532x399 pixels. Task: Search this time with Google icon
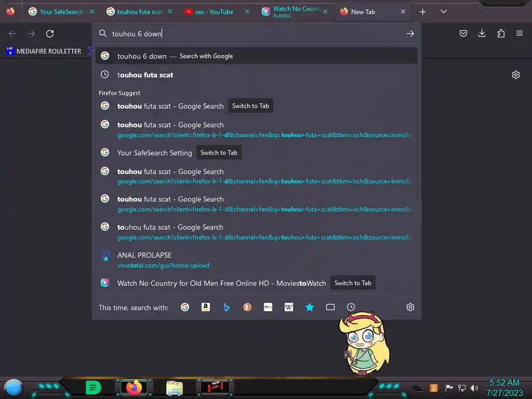[185, 307]
